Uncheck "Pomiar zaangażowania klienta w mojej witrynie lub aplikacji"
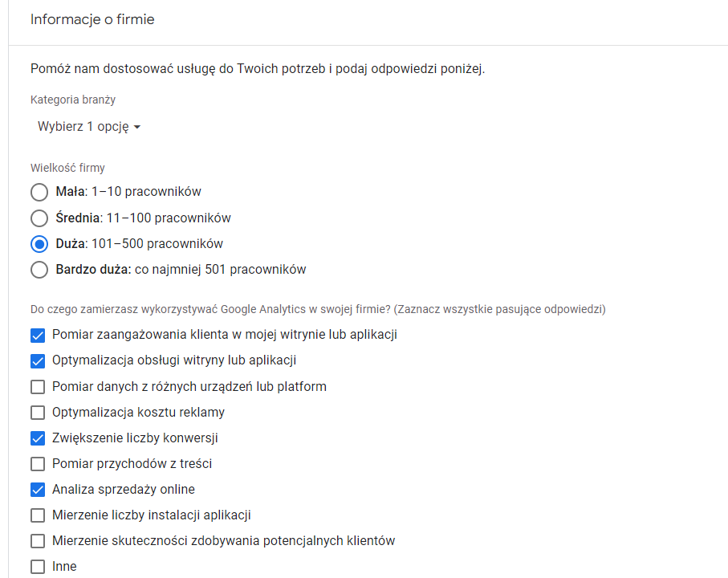 point(37,335)
